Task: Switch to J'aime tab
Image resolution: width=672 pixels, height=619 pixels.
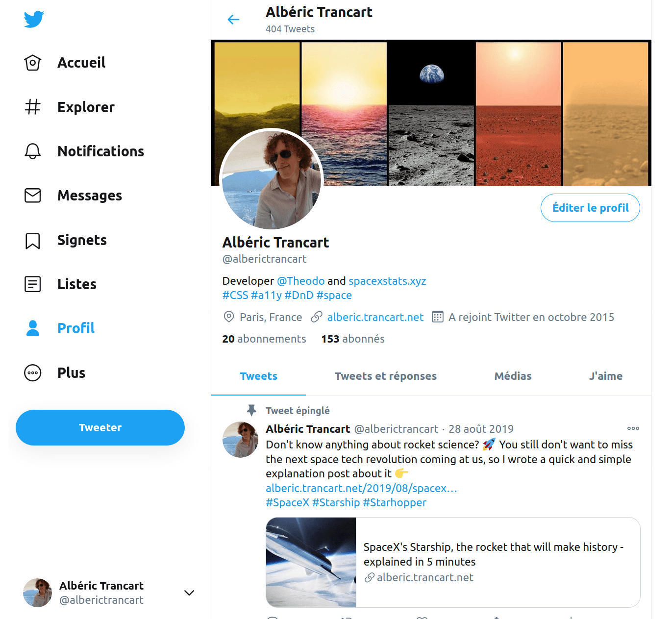Action: tap(606, 376)
